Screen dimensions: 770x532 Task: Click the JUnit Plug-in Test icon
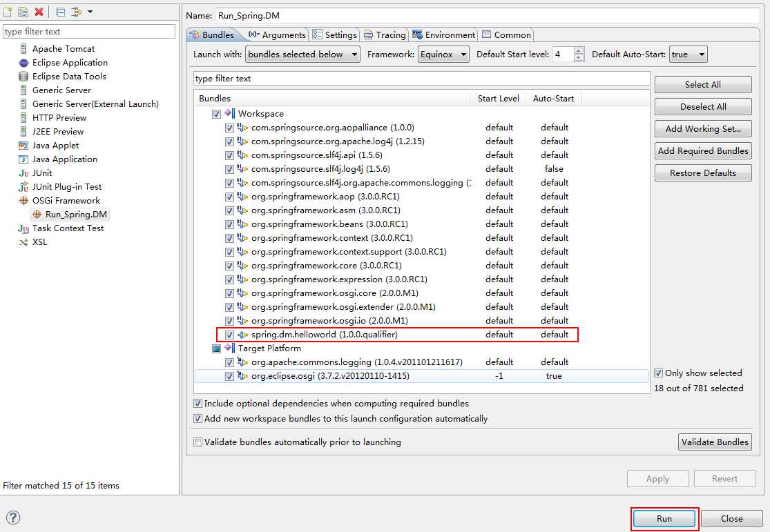point(23,187)
